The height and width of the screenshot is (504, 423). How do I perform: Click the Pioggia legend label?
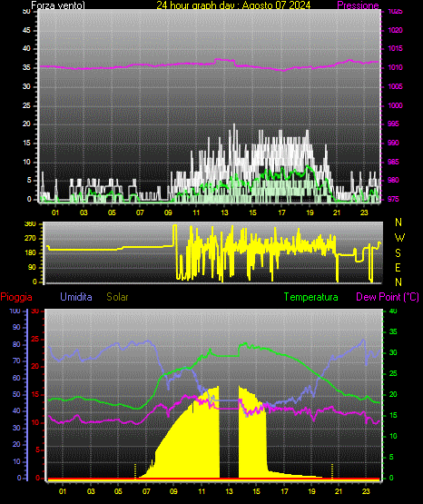click(x=16, y=297)
